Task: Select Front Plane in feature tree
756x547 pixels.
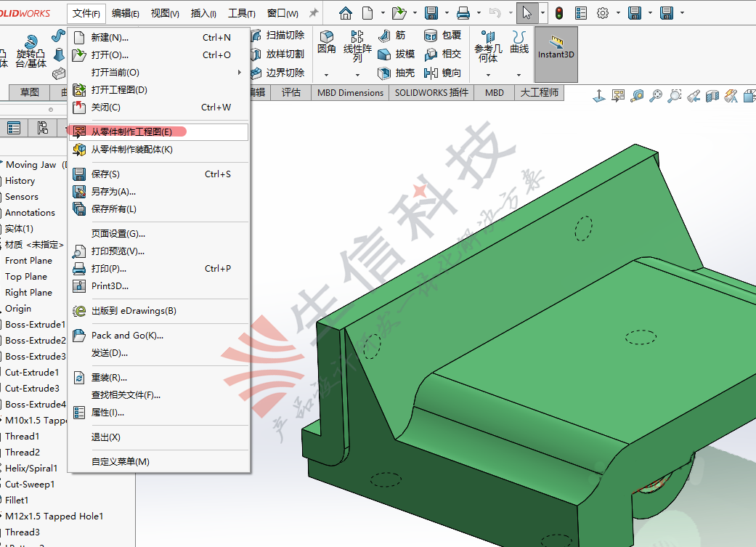Action: click(28, 261)
